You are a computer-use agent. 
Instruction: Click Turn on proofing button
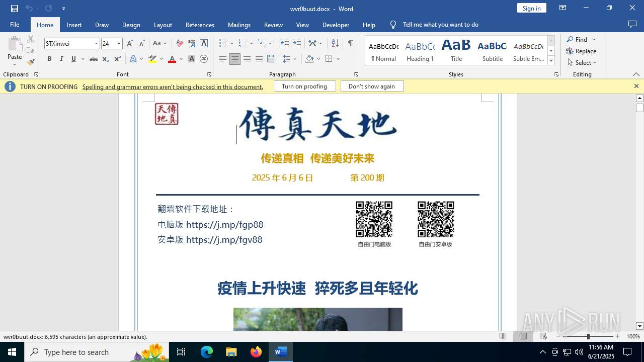pyautogui.click(x=304, y=86)
